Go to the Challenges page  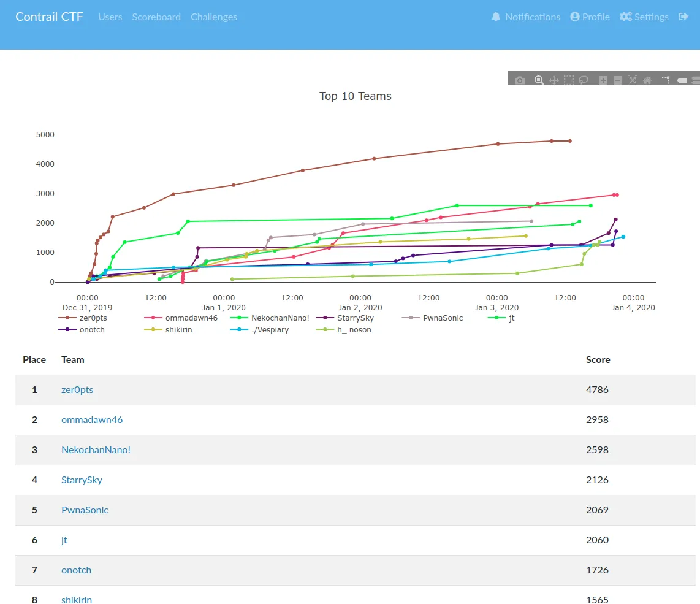[214, 17]
